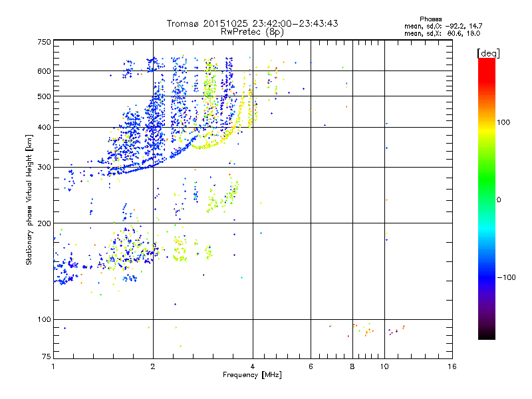Viewport: 532px width, 399px height.
Task: Click 'Stationary phase Virtual Height [km]' axis label
Action: pos(29,199)
